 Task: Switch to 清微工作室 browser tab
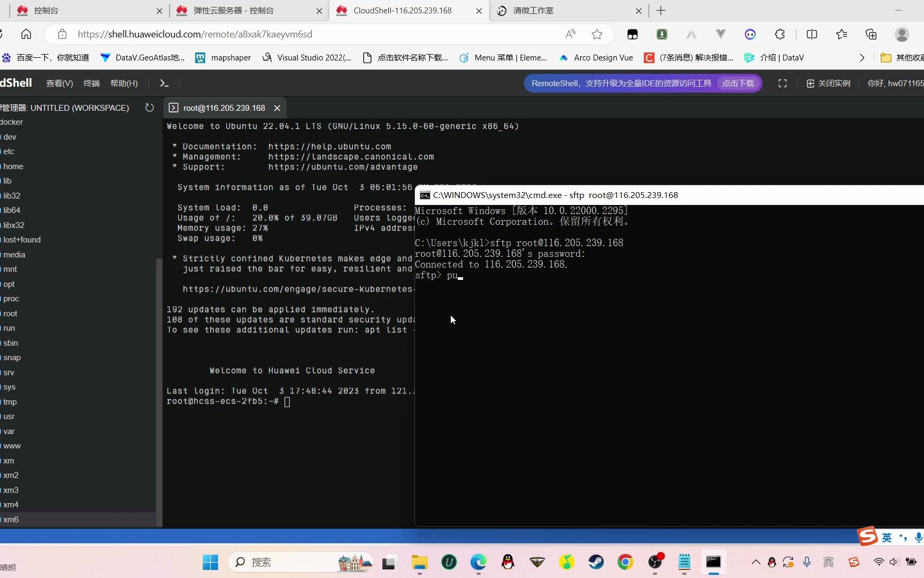(x=569, y=11)
